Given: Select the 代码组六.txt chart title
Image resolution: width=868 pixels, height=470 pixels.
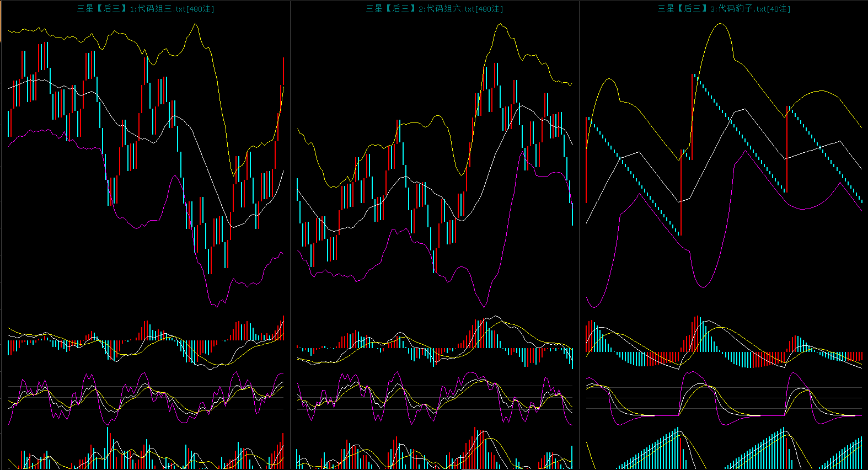Looking at the screenshot, I should pyautogui.click(x=435, y=9).
